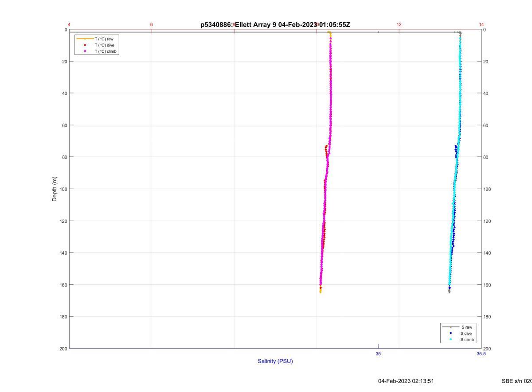Click the timestamp '04-Feb-2023 02:13:51'

[406, 381]
